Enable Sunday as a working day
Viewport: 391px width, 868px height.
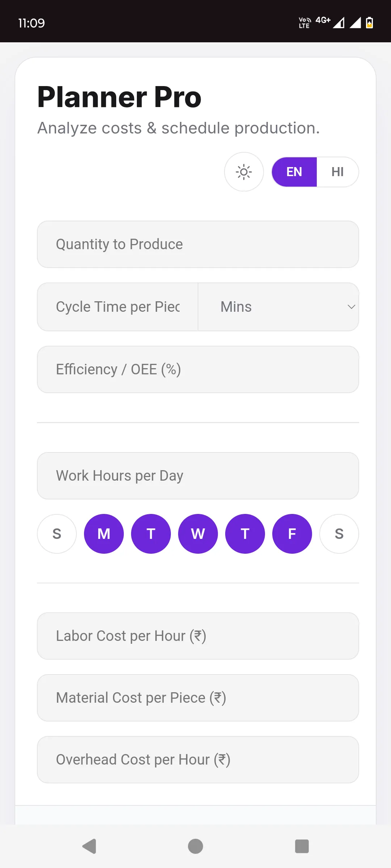57,534
